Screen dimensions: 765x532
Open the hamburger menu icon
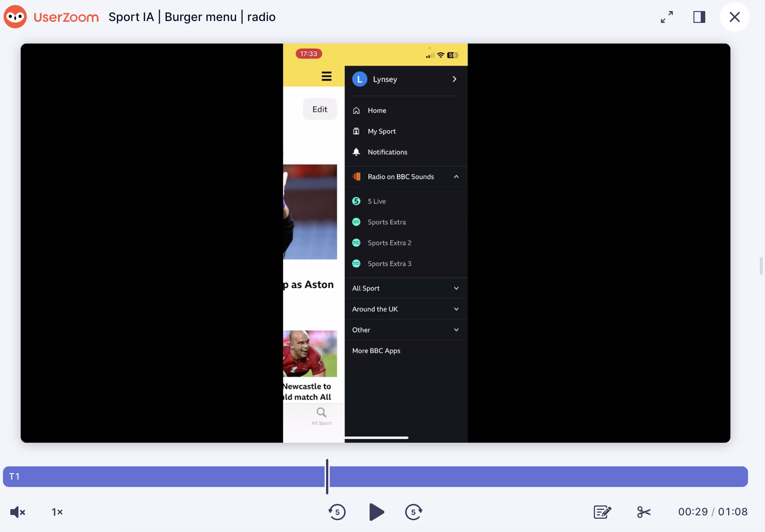[x=326, y=76]
